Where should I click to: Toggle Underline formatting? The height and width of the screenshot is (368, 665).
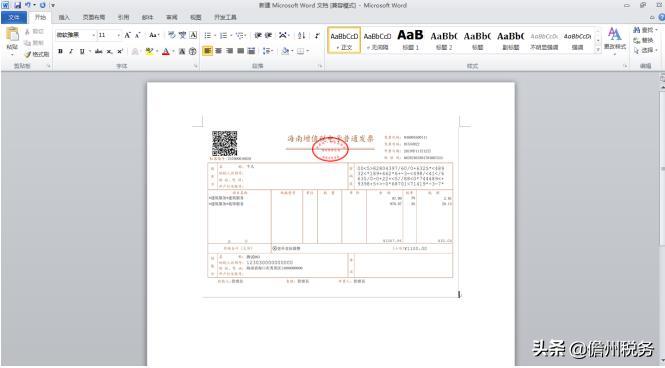pyautogui.click(x=82, y=51)
